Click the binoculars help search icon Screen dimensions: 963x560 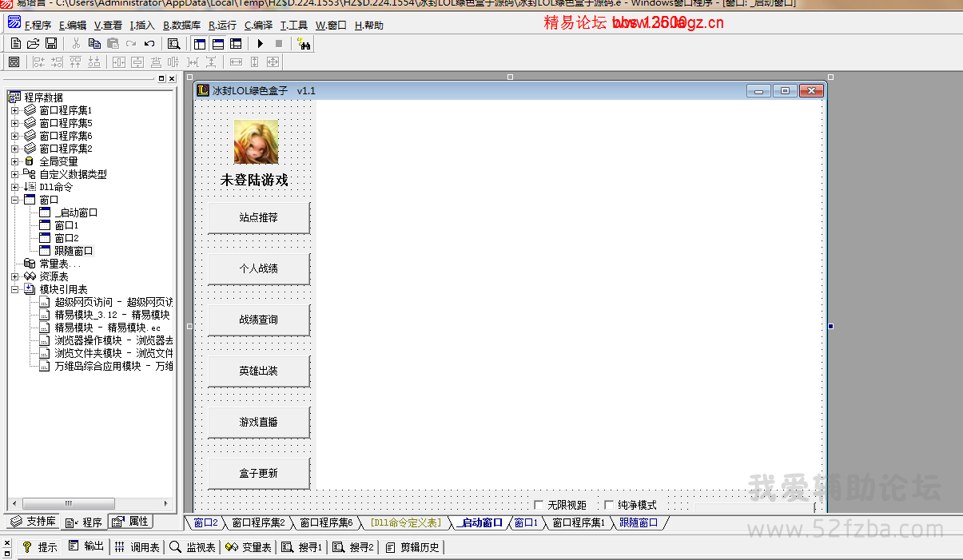click(x=303, y=44)
